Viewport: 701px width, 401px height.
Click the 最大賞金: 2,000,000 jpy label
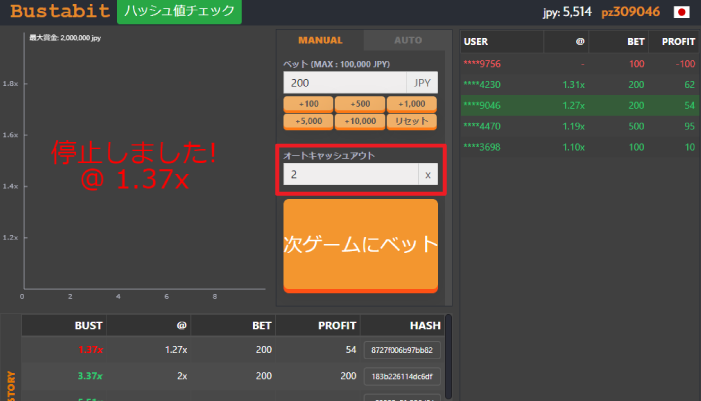pos(65,38)
